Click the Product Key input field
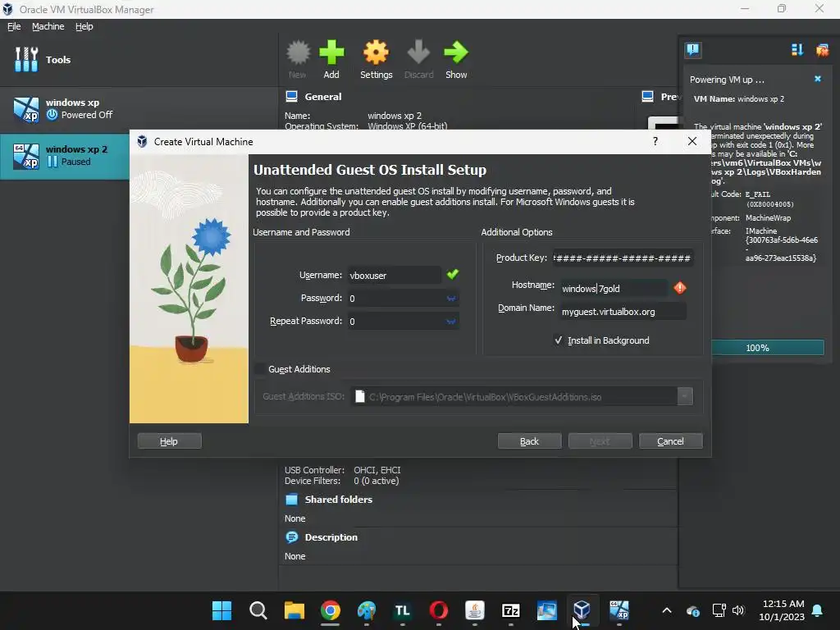This screenshot has height=630, width=840. coord(623,258)
